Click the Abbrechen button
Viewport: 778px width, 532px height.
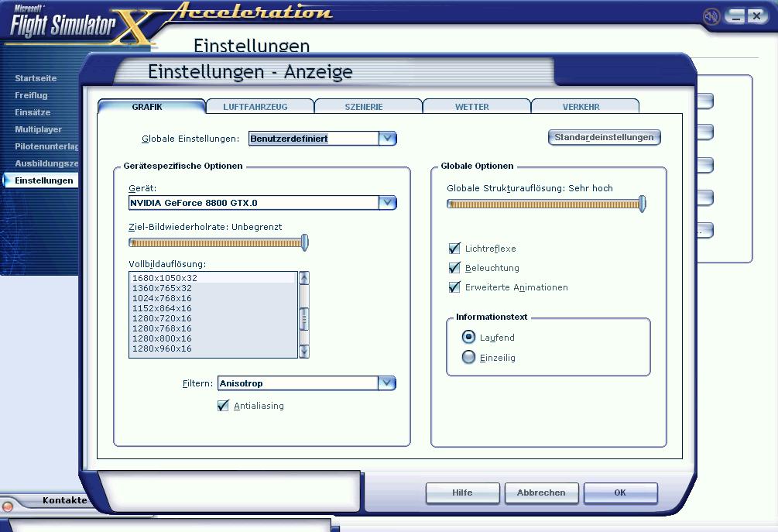coord(541,493)
